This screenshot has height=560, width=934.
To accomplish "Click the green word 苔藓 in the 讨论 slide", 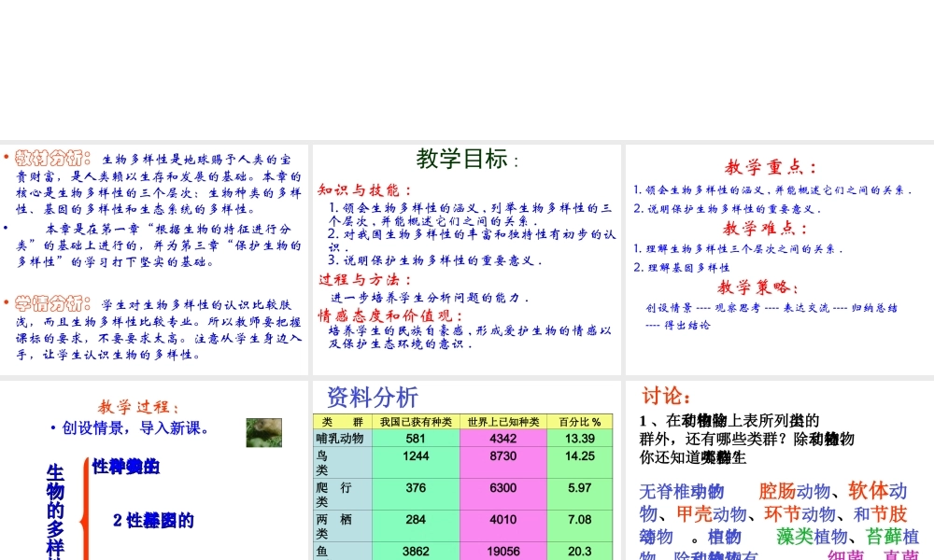I will click(884, 536).
